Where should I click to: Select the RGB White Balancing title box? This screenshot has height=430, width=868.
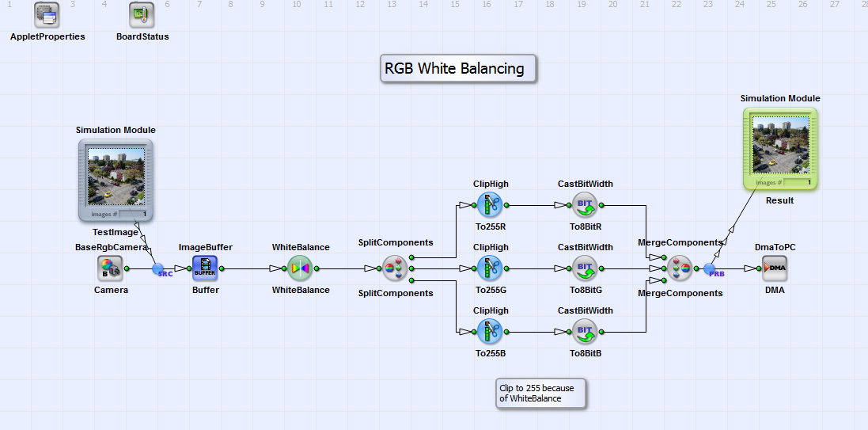tap(458, 69)
